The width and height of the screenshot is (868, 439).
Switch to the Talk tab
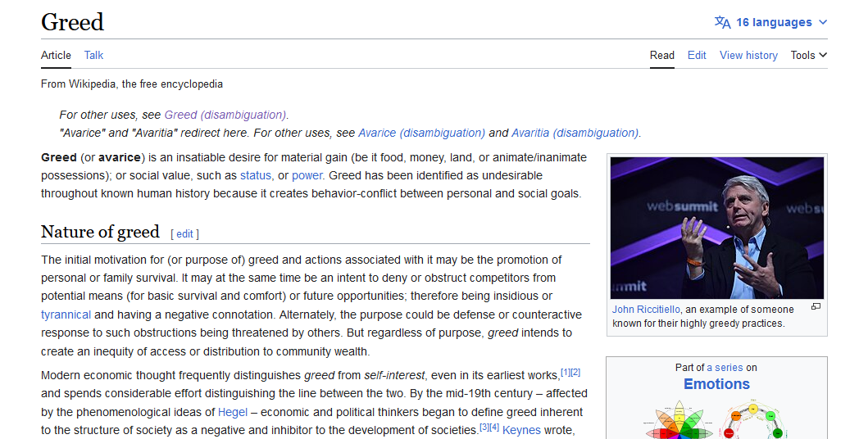click(x=93, y=55)
